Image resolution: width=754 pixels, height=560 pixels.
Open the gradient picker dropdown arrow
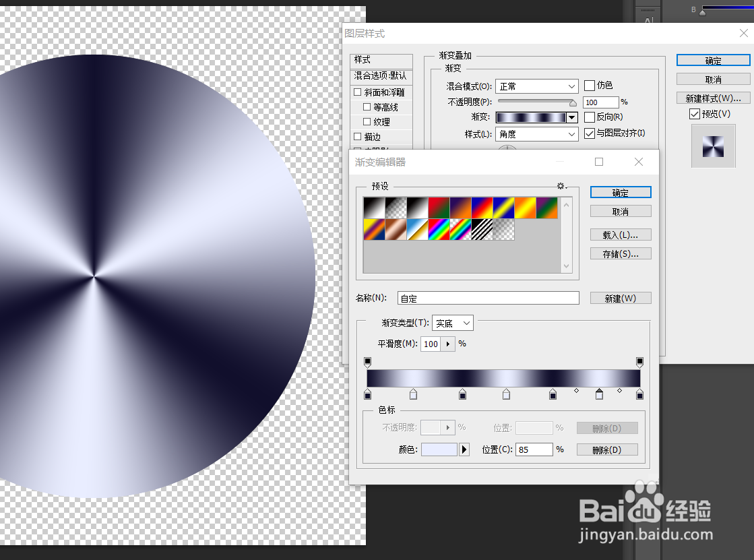tap(572, 117)
